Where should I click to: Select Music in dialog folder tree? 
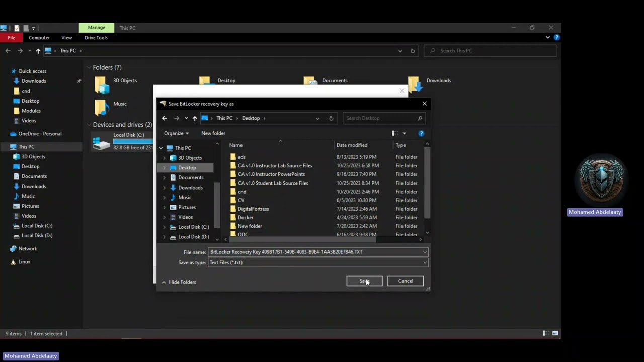(185, 197)
